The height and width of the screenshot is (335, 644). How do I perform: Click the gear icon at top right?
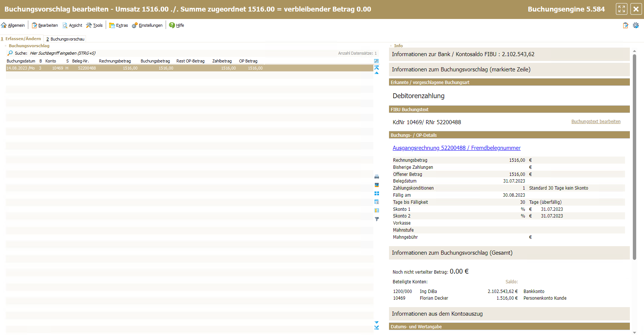click(636, 25)
